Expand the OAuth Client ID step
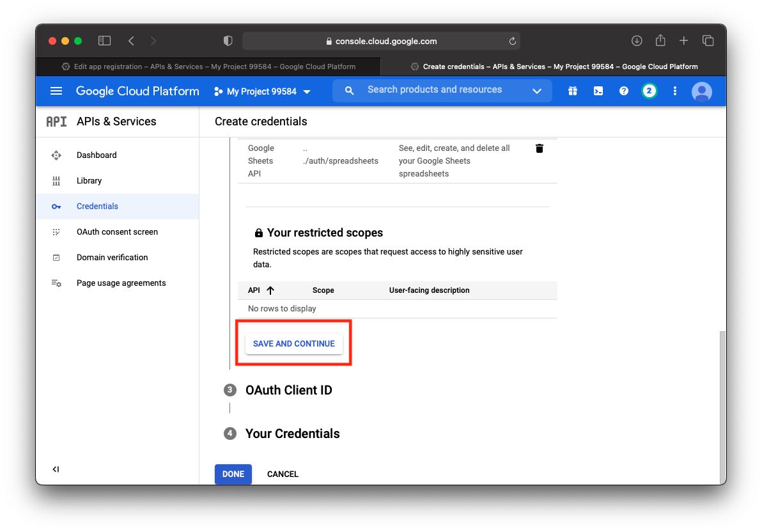The height and width of the screenshot is (532, 762). 289,390
